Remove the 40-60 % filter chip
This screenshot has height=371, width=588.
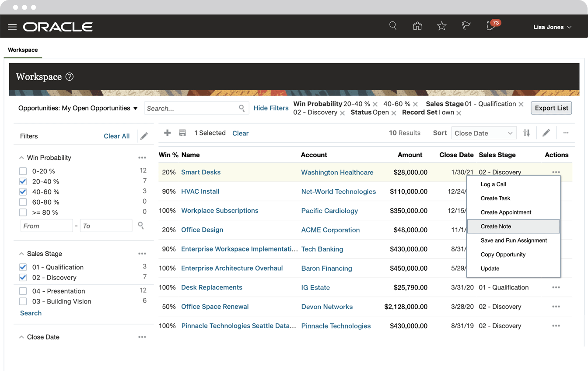(415, 104)
